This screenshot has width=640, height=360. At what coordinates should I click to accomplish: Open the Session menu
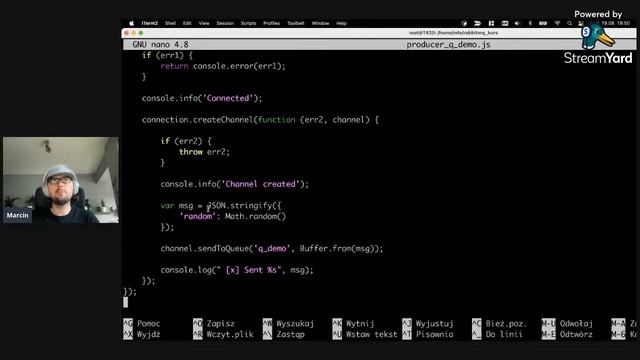click(x=225, y=23)
